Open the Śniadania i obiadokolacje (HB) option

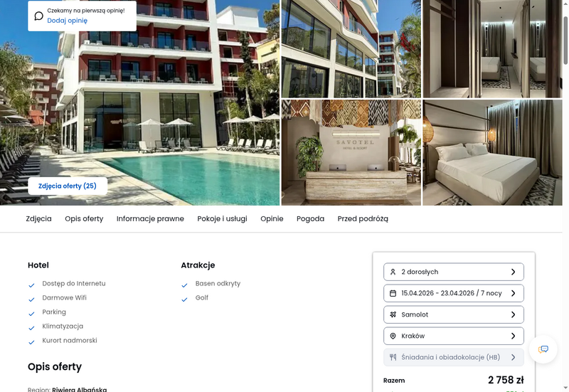tap(454, 357)
